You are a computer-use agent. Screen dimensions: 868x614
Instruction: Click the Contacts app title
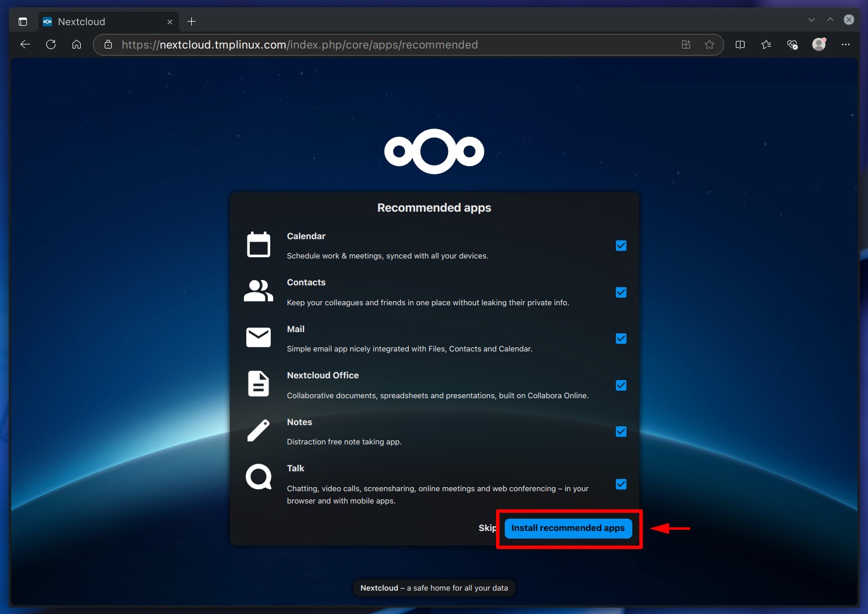pyautogui.click(x=306, y=282)
